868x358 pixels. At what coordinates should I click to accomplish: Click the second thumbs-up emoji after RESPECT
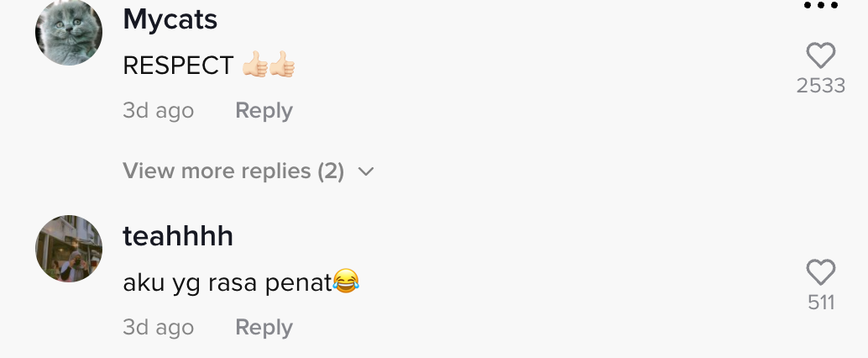[x=282, y=65]
